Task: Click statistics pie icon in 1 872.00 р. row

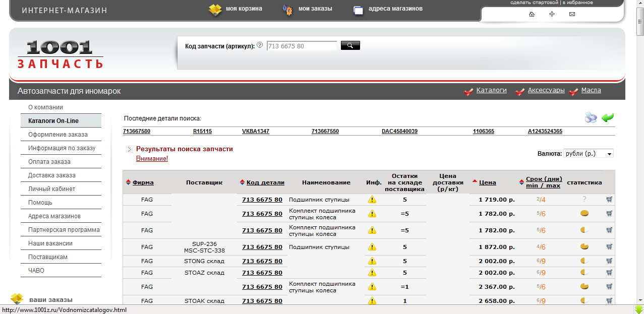Action: tap(584, 247)
